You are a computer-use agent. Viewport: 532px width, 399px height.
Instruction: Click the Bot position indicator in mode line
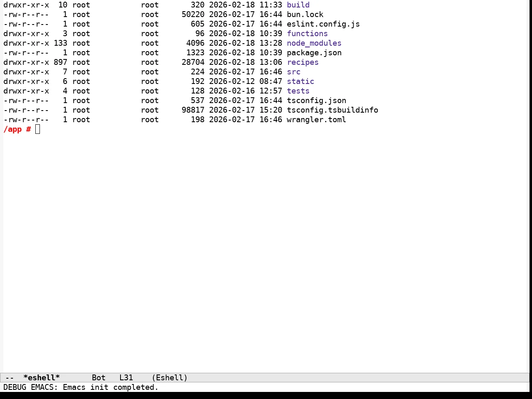click(99, 378)
